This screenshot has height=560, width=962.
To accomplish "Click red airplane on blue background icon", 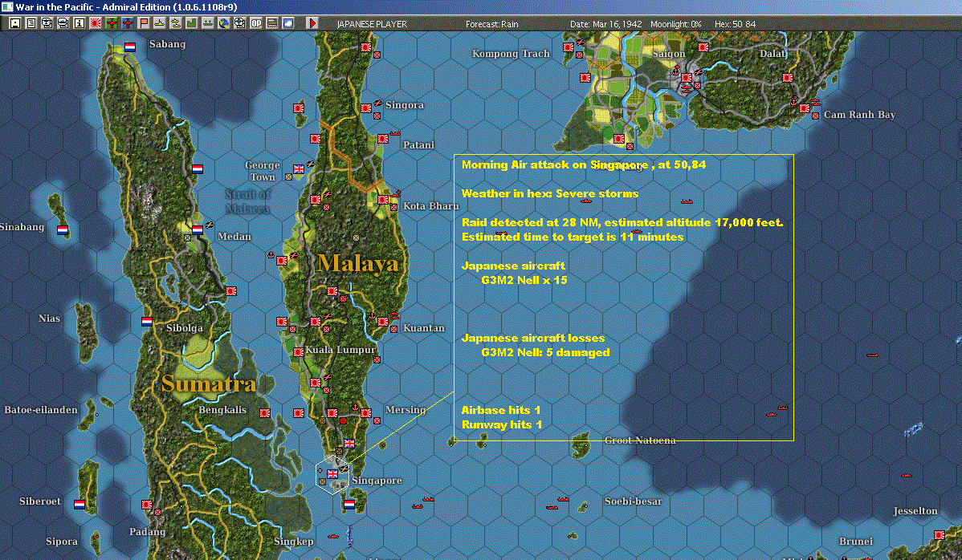I will tap(128, 23).
